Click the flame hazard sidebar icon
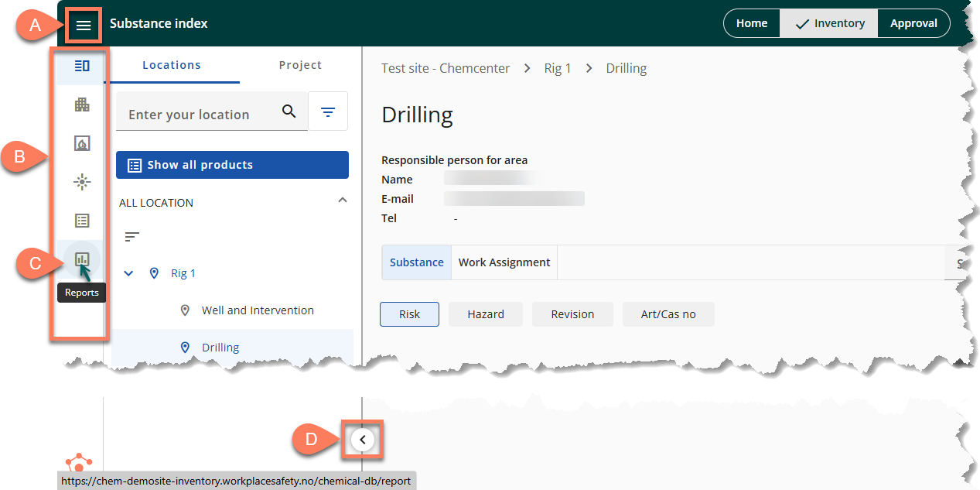980x490 pixels. tap(82, 143)
